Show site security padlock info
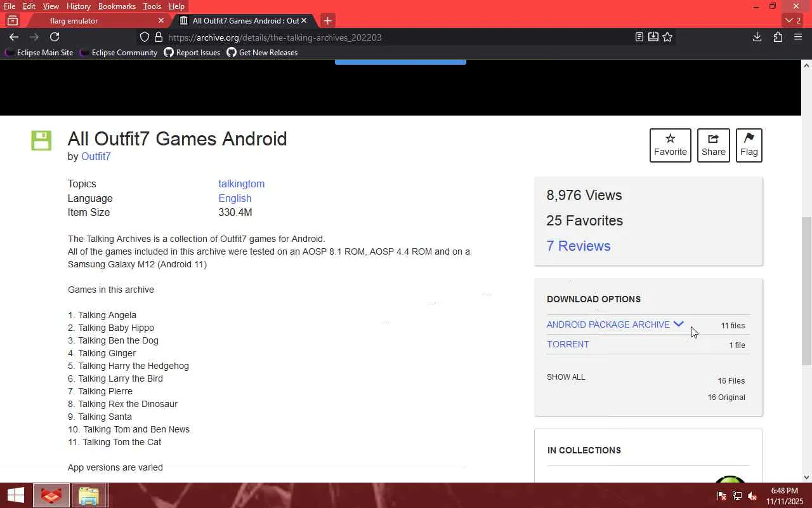The image size is (812, 508). tap(159, 37)
